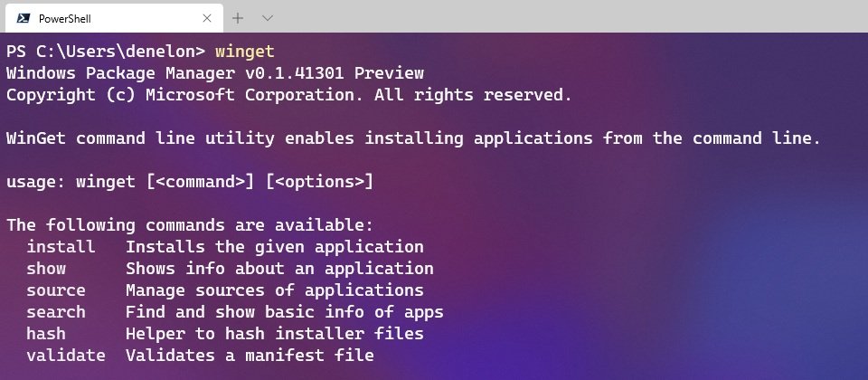Click the hash command entry
This screenshot has height=380, width=868.
coord(46,334)
